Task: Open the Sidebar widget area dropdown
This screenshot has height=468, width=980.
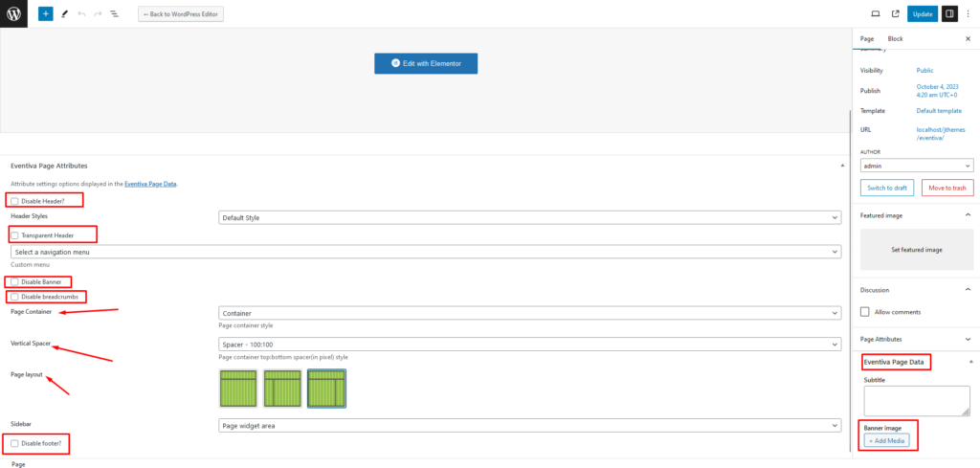Action: coord(530,426)
